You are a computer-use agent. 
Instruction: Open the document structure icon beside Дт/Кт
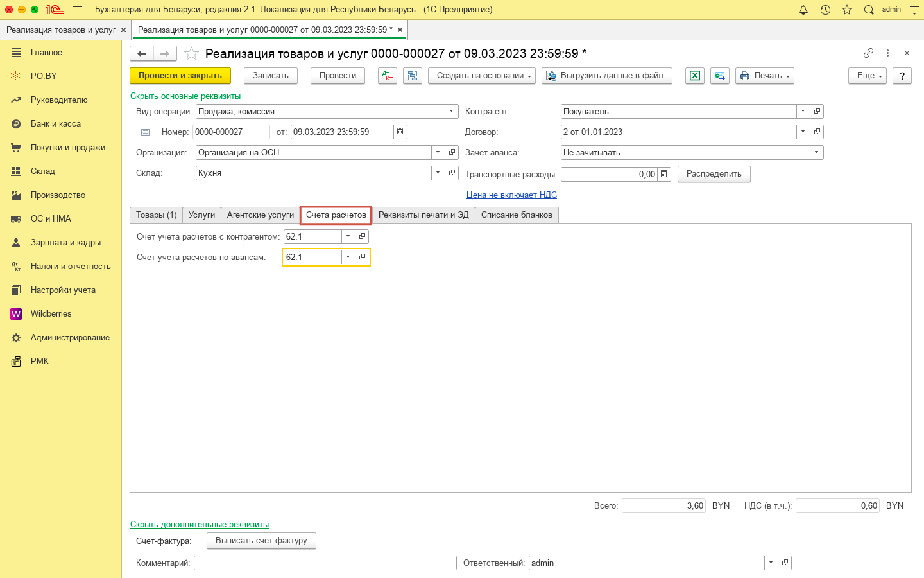pyautogui.click(x=413, y=76)
